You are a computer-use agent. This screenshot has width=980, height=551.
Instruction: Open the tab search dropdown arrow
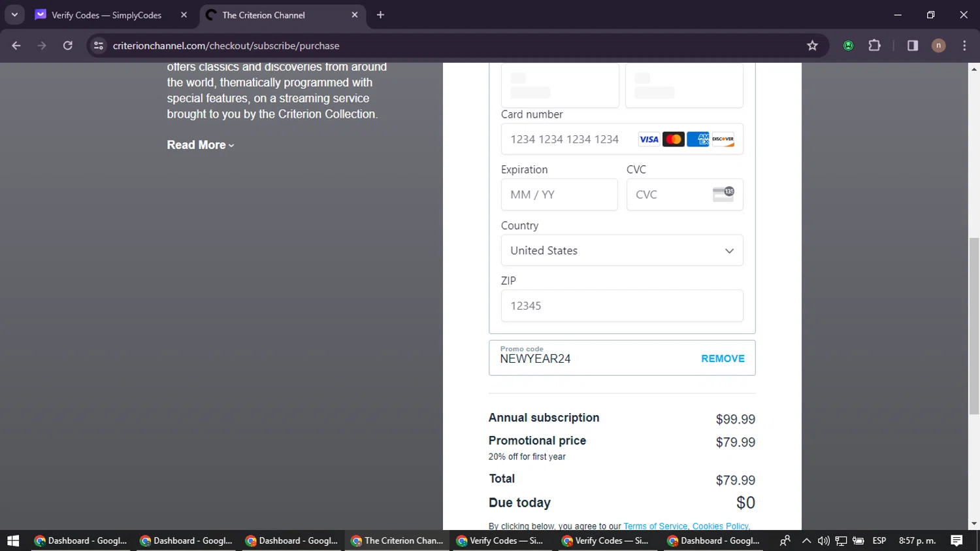tap(14, 14)
